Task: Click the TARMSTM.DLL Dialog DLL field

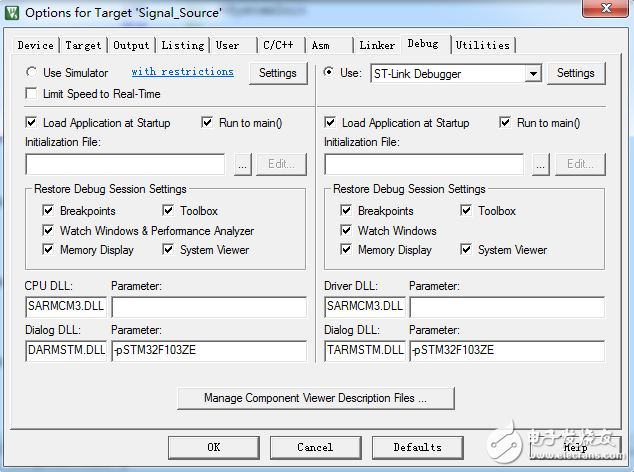Action: click(365, 350)
